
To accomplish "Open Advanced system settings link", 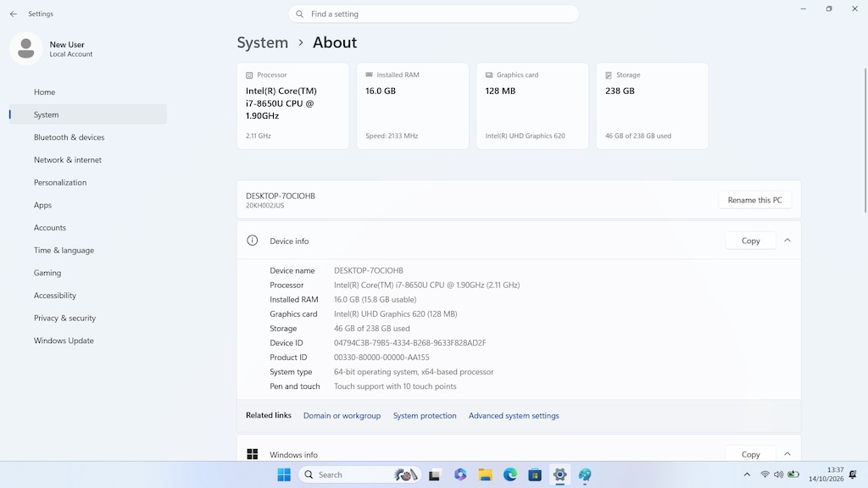I will point(514,415).
